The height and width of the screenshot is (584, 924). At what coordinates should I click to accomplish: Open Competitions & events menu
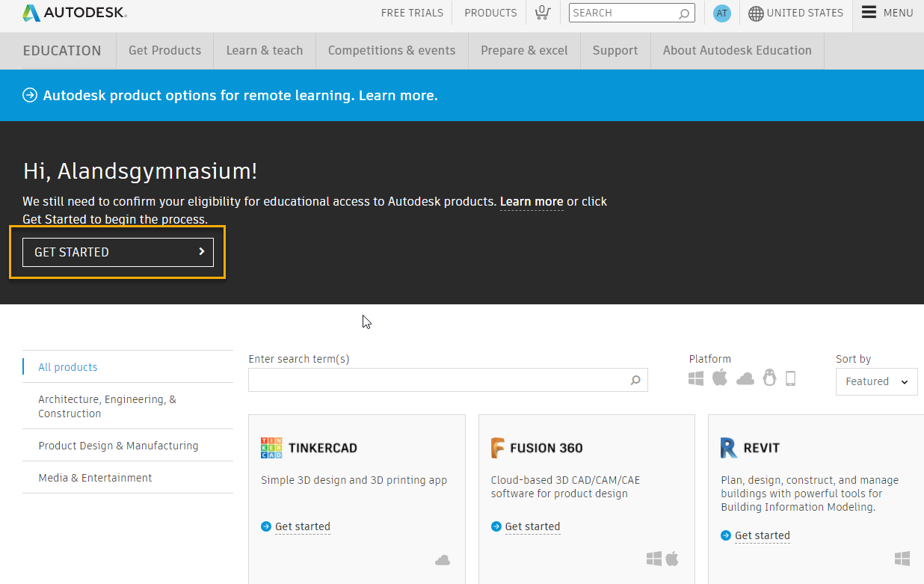pos(392,51)
